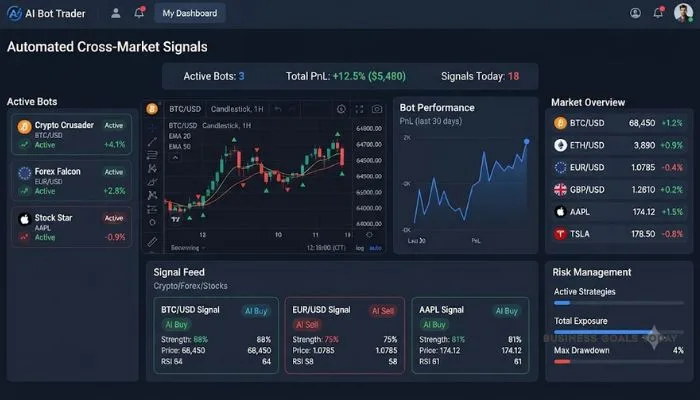Open the user avatar photo menu
This screenshot has height=400, width=700.
[x=683, y=12]
